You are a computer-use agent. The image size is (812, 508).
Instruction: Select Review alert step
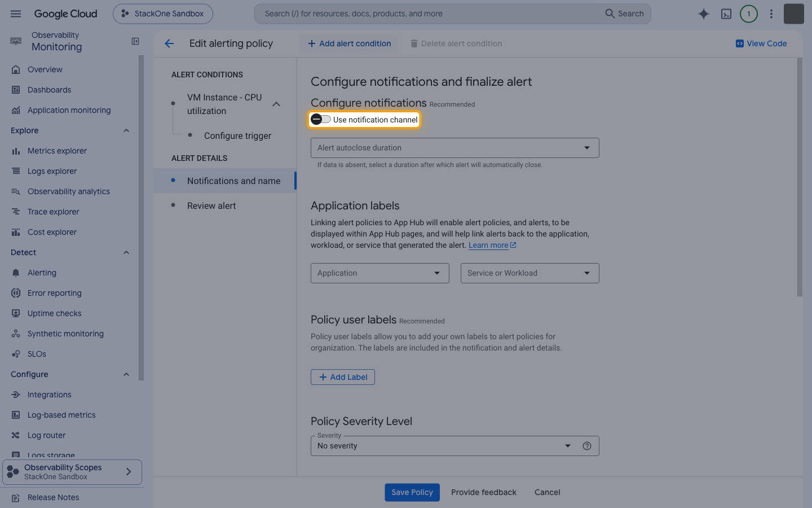tap(211, 206)
